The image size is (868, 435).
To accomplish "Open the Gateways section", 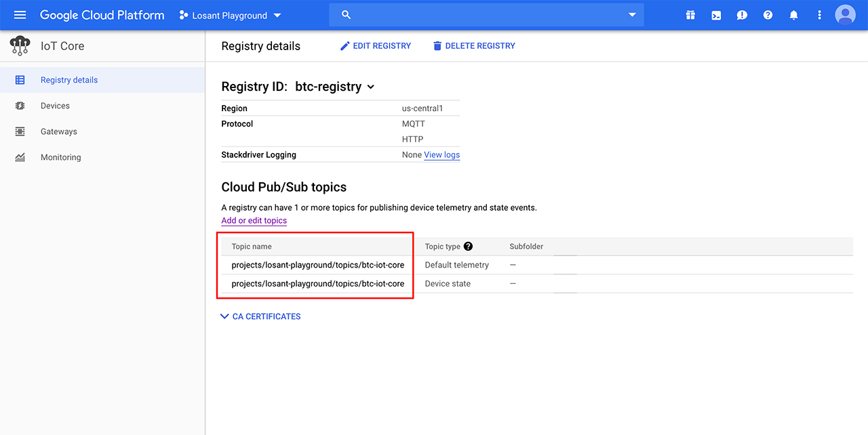I will (x=59, y=131).
